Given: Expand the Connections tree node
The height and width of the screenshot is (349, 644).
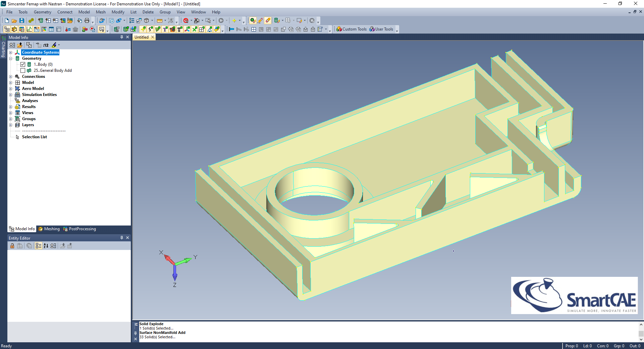Looking at the screenshot, I should 11,77.
